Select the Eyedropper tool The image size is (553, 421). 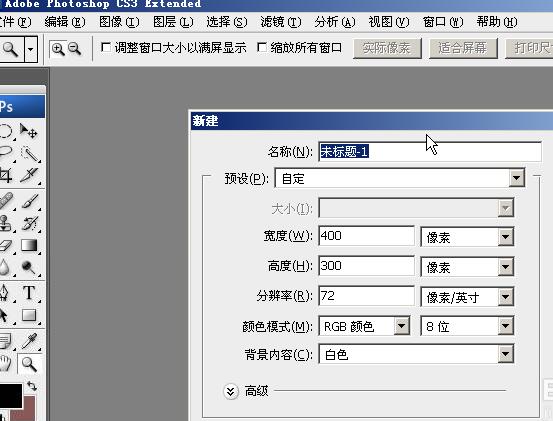point(29,341)
